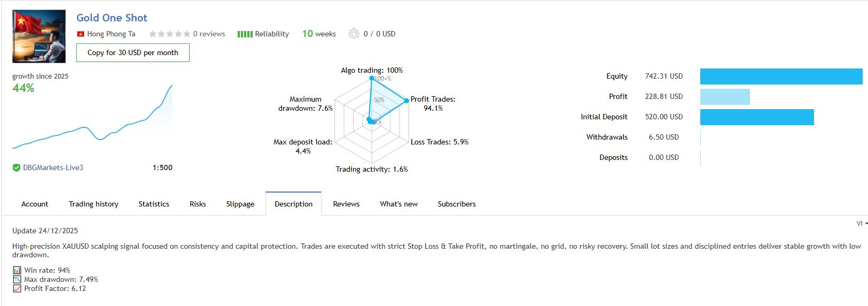The height and width of the screenshot is (306, 868).
Task: Open the VI language dropdown
Action: coord(862,224)
